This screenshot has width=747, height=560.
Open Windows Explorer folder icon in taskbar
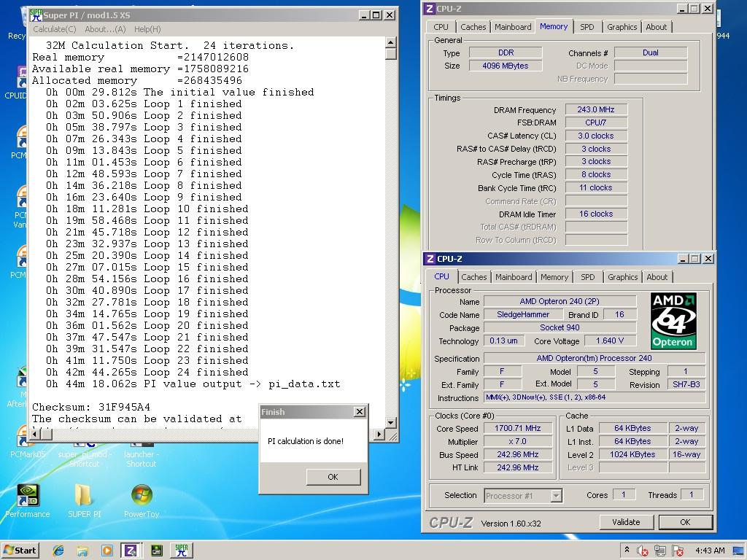(82, 551)
